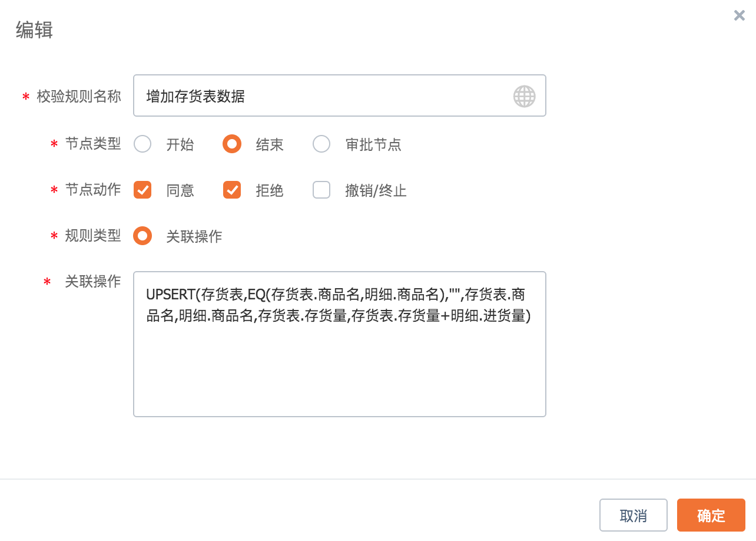Click the 校验规则名称 field label
756x541 pixels.
pyautogui.click(x=79, y=96)
